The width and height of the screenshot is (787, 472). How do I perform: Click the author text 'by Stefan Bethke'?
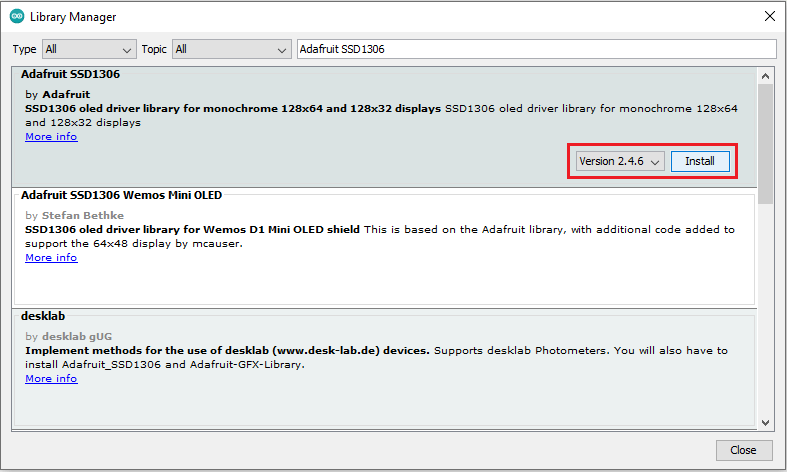click(x=74, y=215)
